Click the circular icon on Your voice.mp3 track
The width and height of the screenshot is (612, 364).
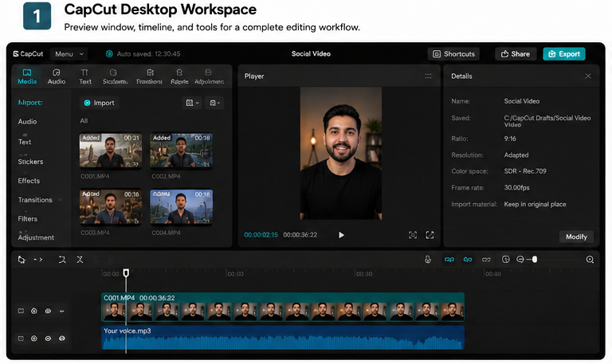click(34, 339)
